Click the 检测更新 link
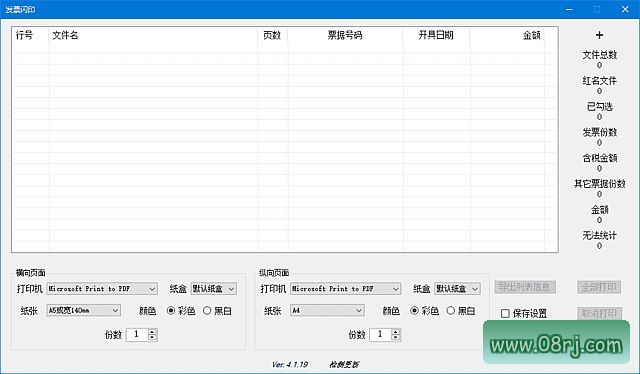The height and width of the screenshot is (374, 640). (344, 364)
